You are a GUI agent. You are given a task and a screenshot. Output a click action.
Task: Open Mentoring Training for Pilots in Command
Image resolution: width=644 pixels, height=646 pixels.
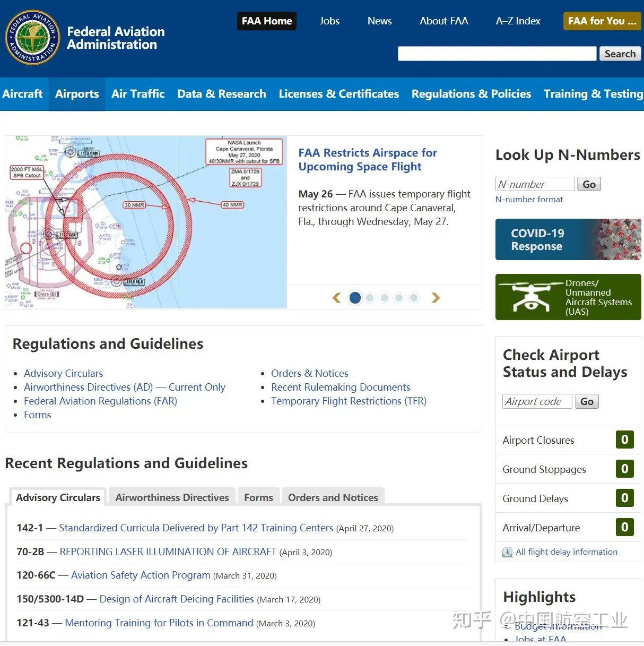tap(159, 623)
